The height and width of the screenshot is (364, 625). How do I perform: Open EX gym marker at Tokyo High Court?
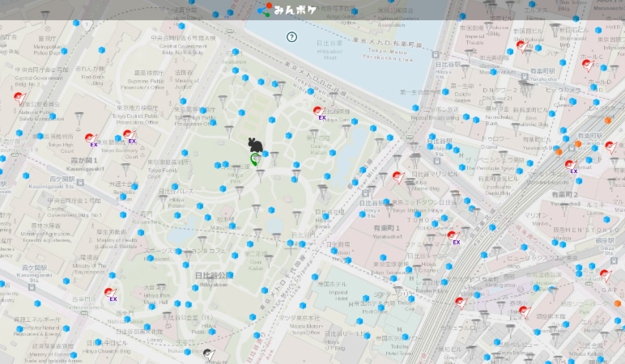(91, 140)
